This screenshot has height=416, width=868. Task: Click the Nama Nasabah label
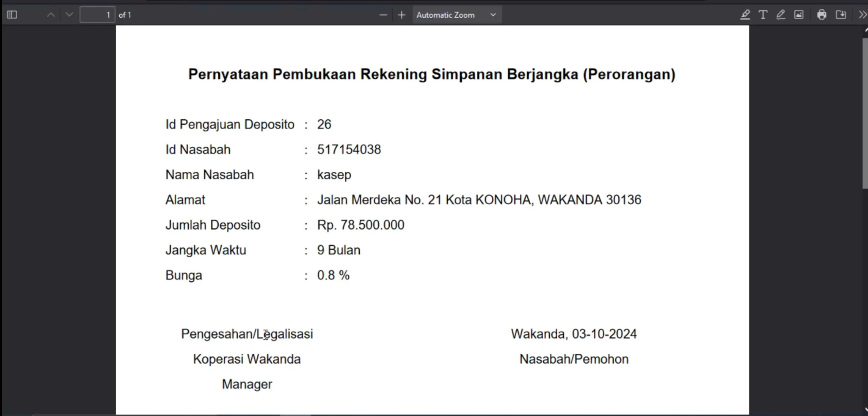209,175
